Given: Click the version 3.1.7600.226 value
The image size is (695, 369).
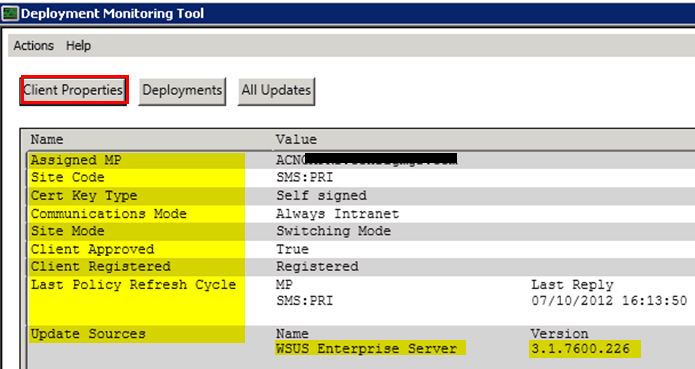Looking at the screenshot, I should coord(580,349).
